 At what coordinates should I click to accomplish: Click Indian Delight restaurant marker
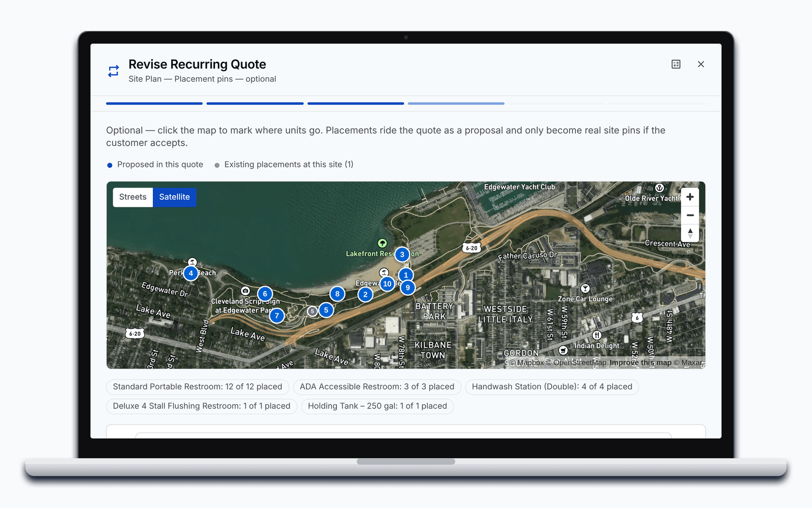(x=597, y=335)
